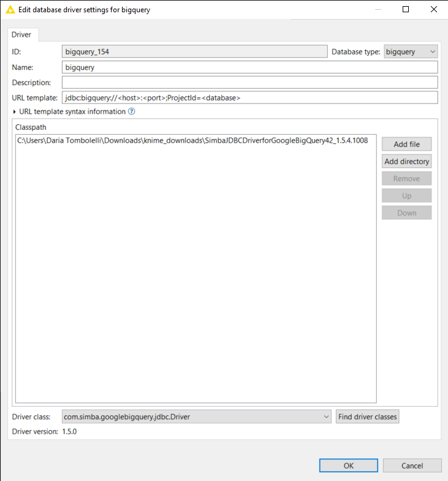Image resolution: width=448 pixels, height=481 pixels.
Task: Expand URL template syntax information section
Action: (x=15, y=112)
